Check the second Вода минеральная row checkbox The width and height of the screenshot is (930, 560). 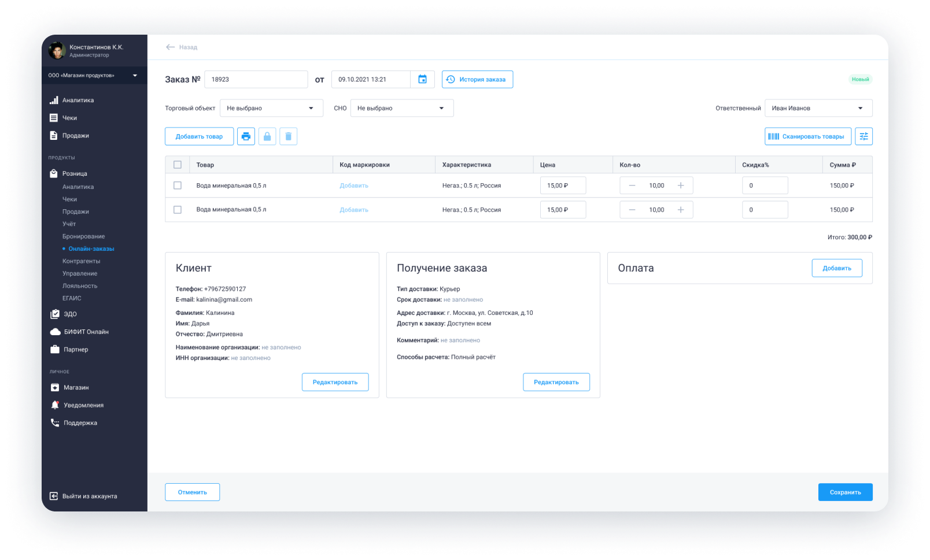(178, 210)
